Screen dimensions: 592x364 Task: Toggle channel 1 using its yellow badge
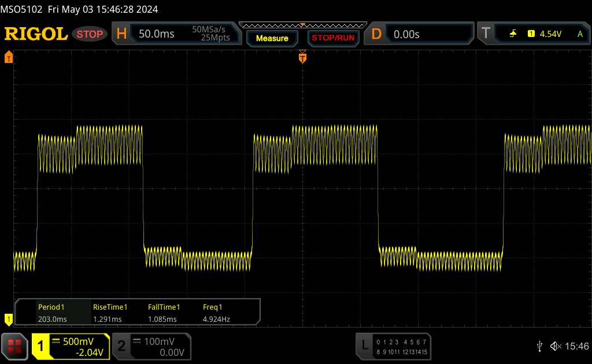42,346
